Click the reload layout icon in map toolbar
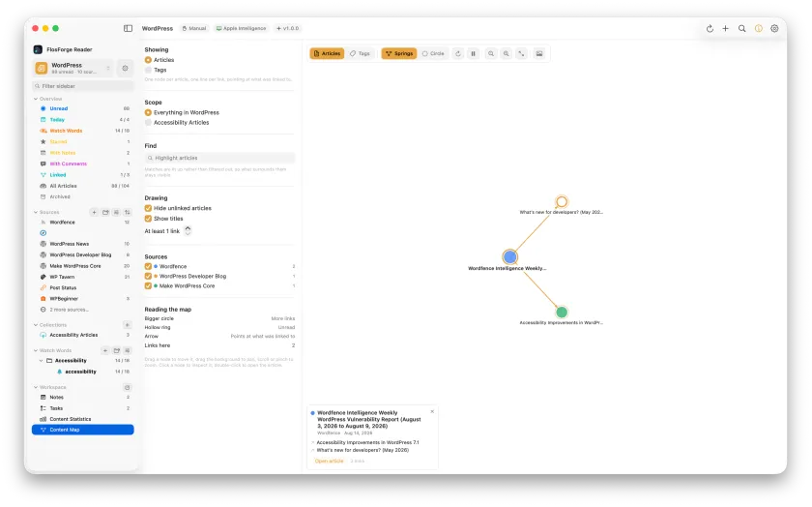The image size is (812, 507). 458,53
